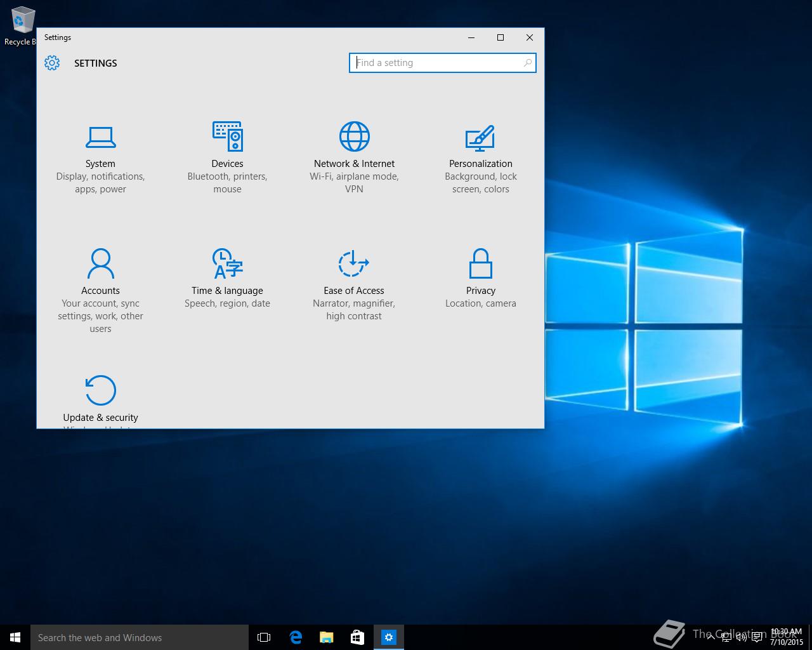Open the Ease of Access icon

click(354, 263)
